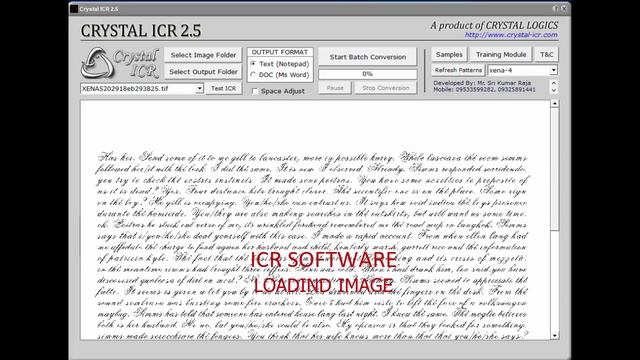Screen dimensions: 640x360
Task: Click the Crystal ICR logo image
Action: [120, 63]
